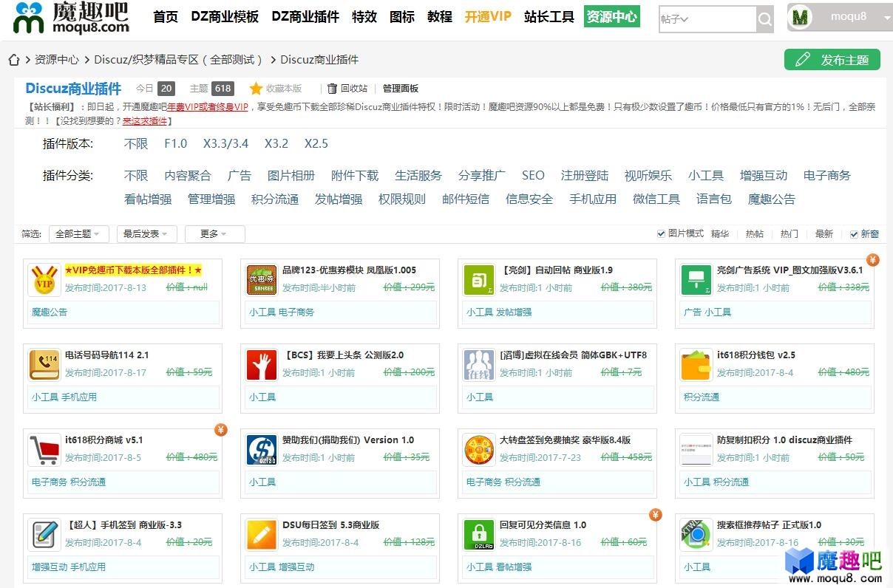The height and width of the screenshot is (588, 893).
Task: Open the it618积分钱包 wallet icon
Action: [696, 365]
